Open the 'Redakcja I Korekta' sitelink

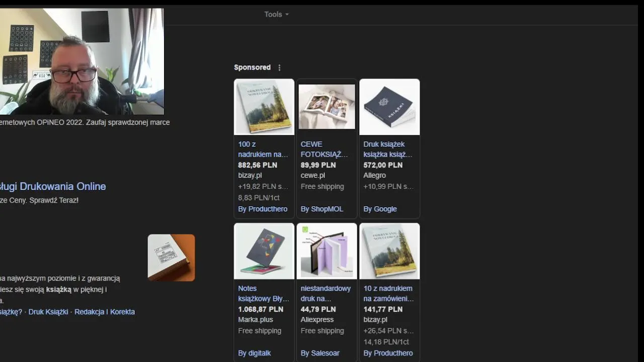pyautogui.click(x=105, y=312)
